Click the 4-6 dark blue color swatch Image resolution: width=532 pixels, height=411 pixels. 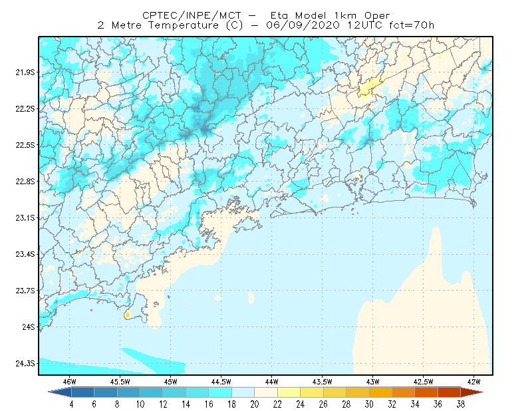coord(82,392)
